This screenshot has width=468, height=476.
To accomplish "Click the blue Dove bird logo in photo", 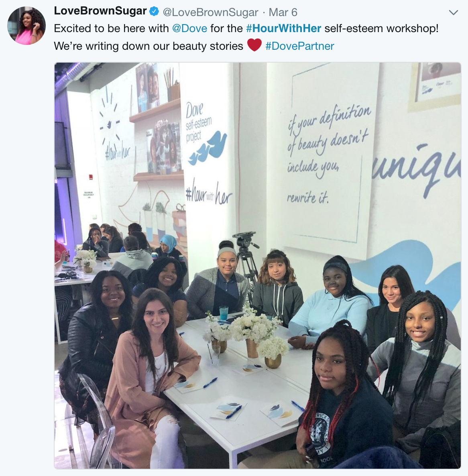I will tap(208, 148).
